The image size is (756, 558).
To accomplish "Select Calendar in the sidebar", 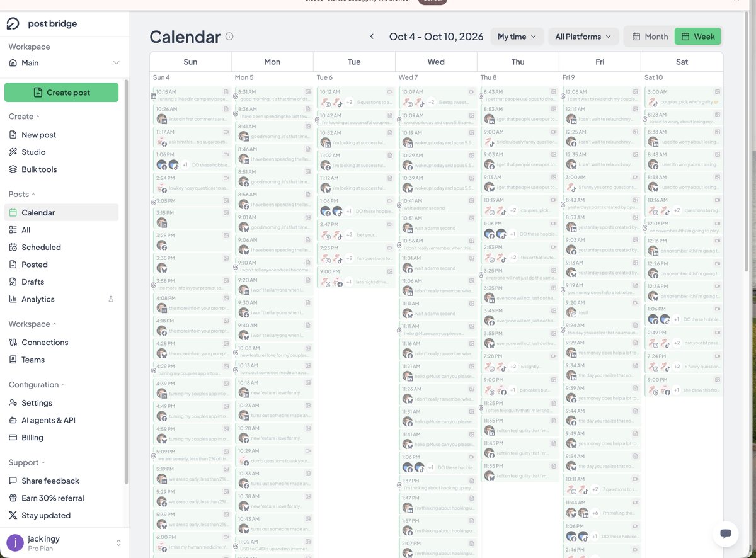I will (61, 213).
